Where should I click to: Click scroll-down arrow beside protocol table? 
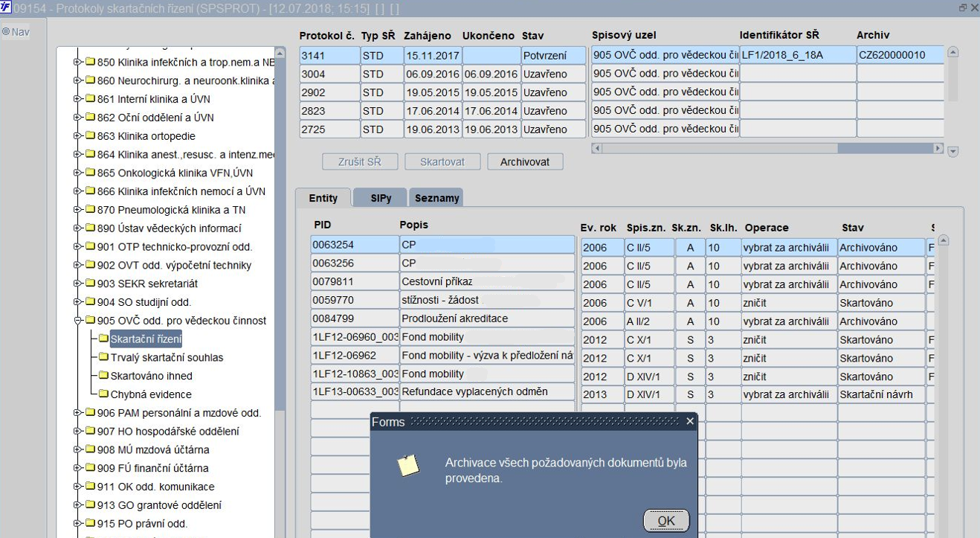(953, 151)
